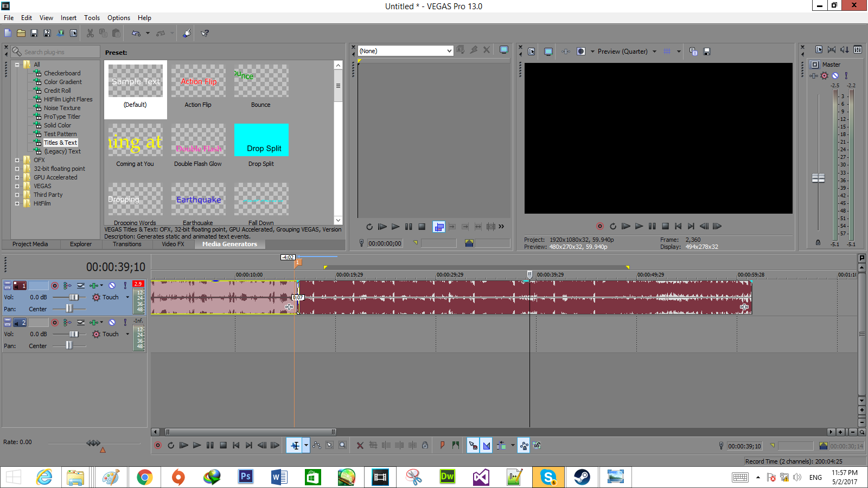Go to start in timeline transport

[236, 445]
